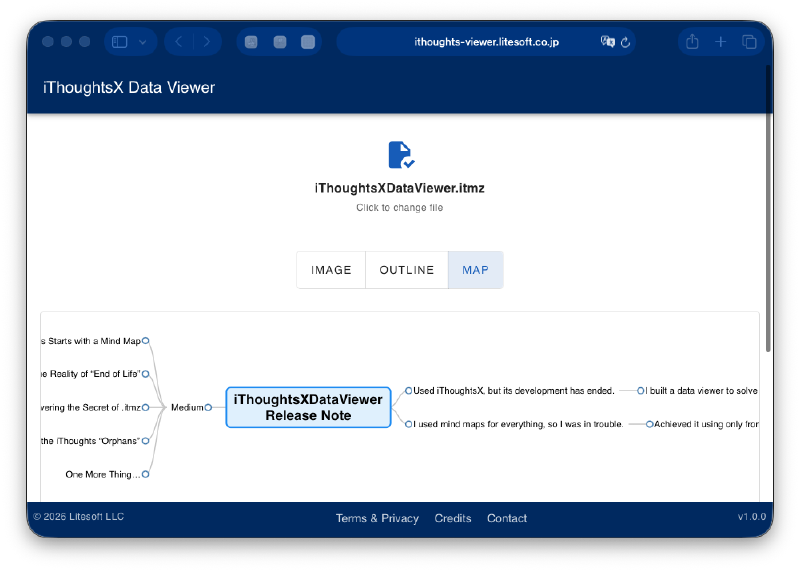Select the 'One More Thing...' node

(103, 475)
